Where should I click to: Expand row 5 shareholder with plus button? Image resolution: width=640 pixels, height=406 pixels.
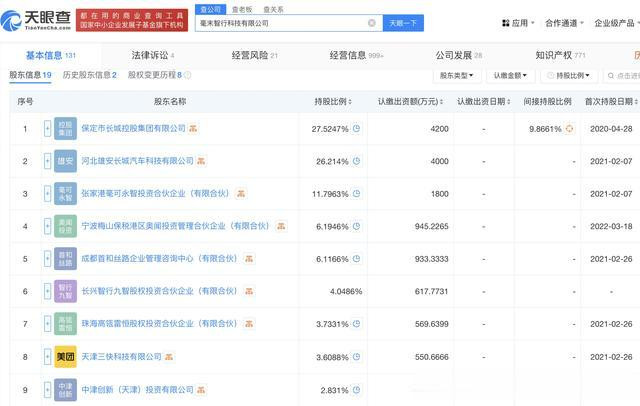point(47,259)
